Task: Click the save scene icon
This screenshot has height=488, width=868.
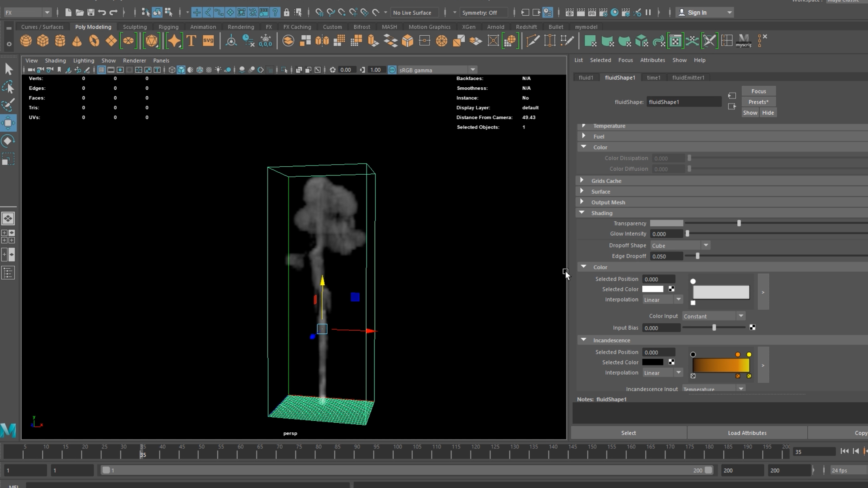Action: coord(91,12)
